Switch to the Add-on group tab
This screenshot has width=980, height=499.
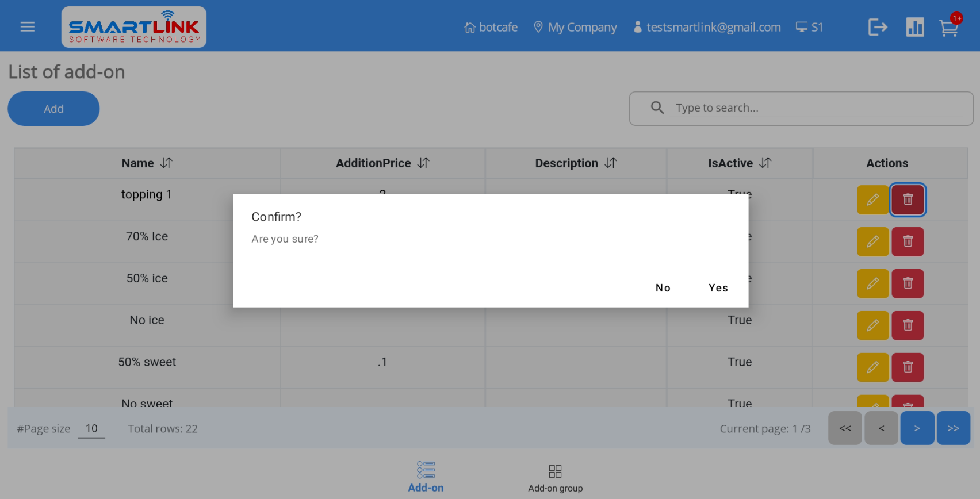click(555, 478)
